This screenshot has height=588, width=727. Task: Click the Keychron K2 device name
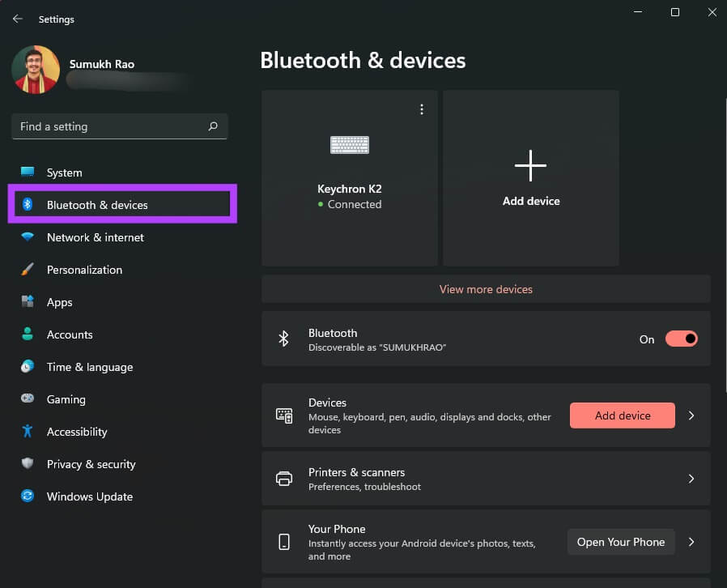pos(350,189)
